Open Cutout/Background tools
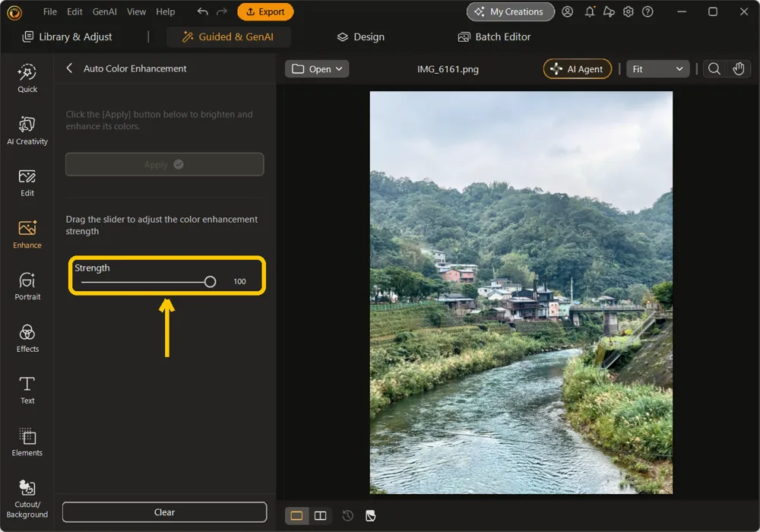Screen dimensions: 760x532 click(27, 499)
